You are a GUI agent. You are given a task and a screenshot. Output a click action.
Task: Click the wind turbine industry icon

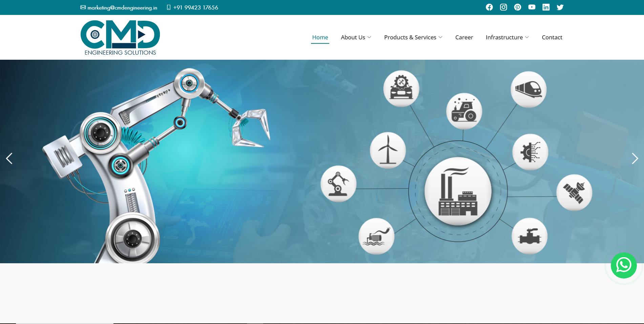pyautogui.click(x=388, y=150)
